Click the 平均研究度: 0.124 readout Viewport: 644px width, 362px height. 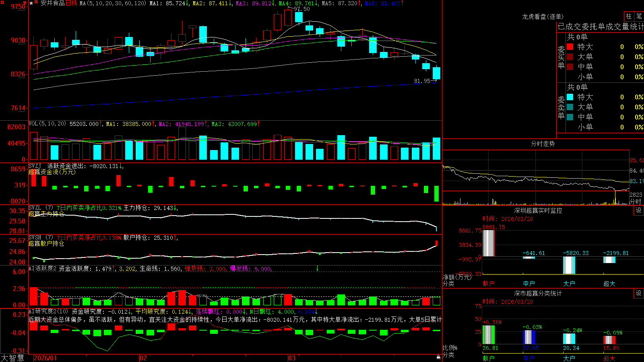tap(162, 311)
